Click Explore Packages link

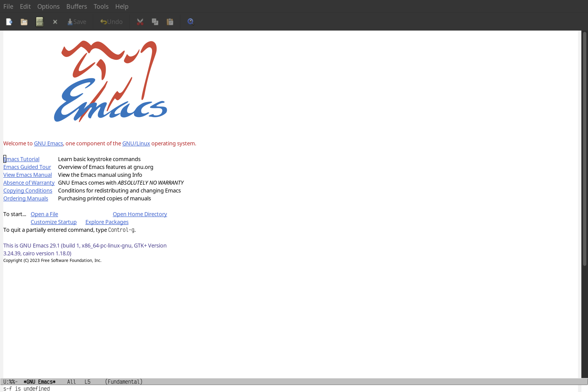tap(107, 222)
